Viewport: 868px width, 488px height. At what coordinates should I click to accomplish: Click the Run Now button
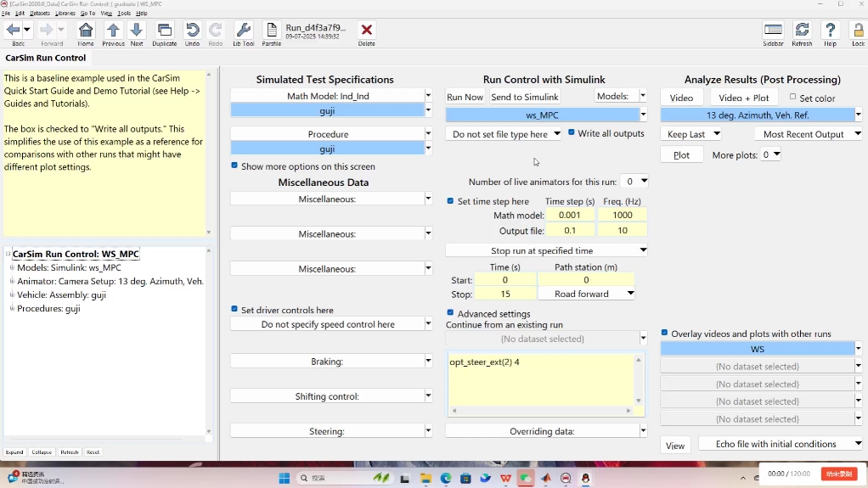click(x=465, y=97)
